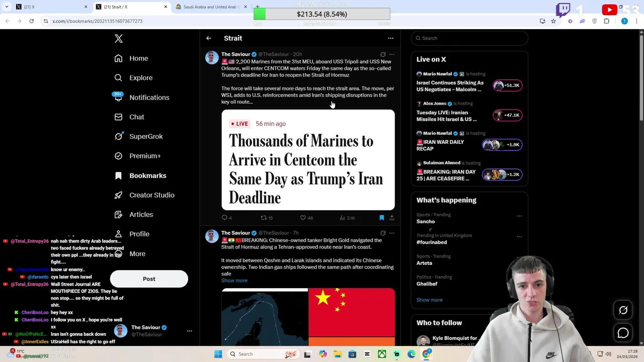Open the browser profile avatar
This screenshot has width=644, height=362.
(624, 21)
